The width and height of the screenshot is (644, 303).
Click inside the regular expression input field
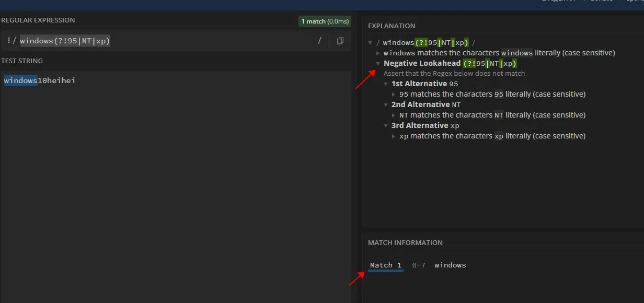[x=165, y=41]
